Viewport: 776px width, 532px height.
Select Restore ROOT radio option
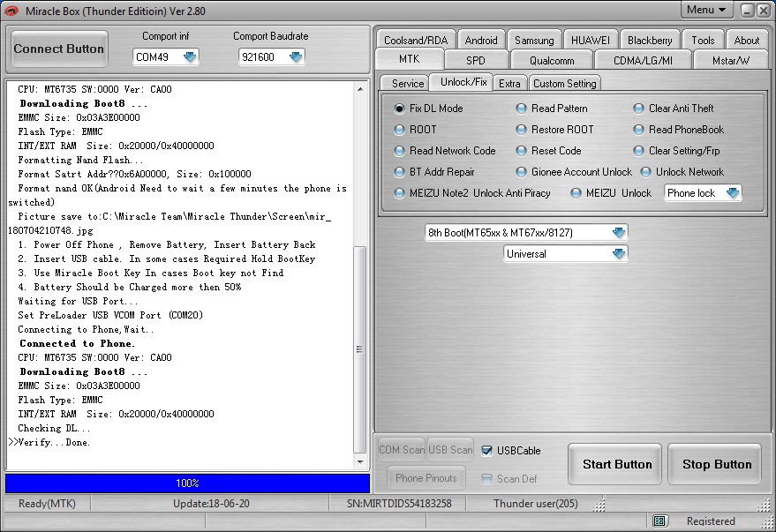521,130
